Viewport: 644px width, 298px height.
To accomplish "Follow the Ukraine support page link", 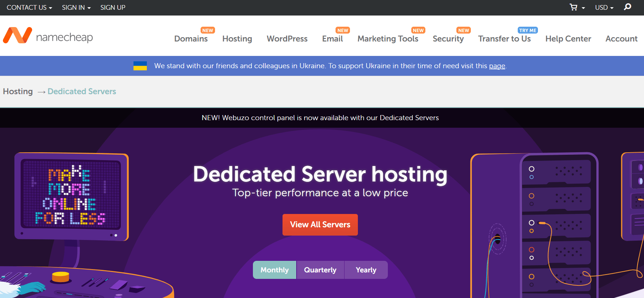I will pos(497,66).
